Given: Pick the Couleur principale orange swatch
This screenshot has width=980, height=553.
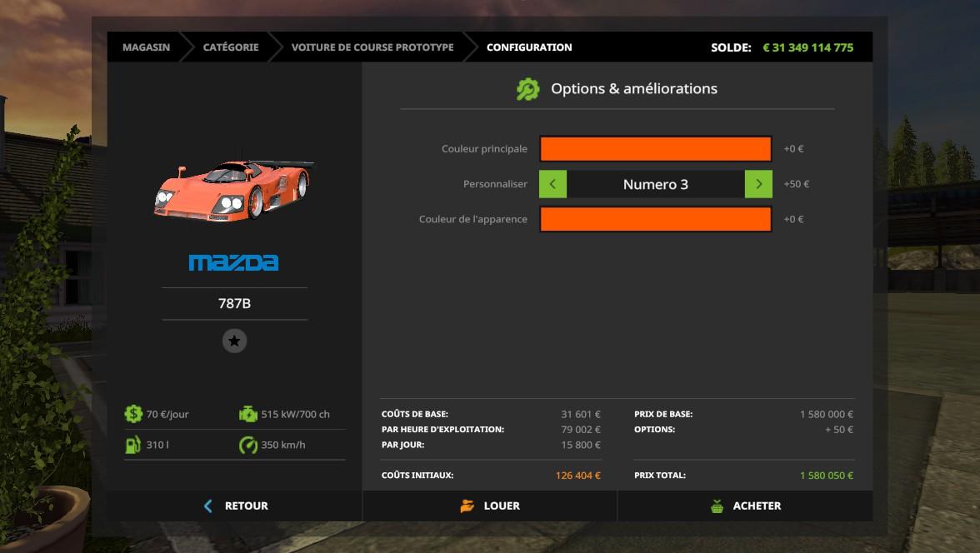Looking at the screenshot, I should (655, 149).
